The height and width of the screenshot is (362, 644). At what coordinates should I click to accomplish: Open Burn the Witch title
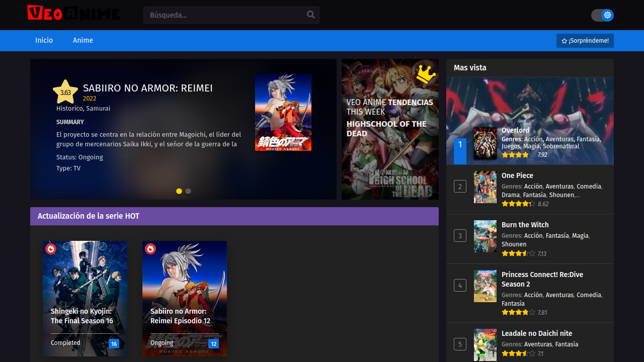(x=525, y=225)
